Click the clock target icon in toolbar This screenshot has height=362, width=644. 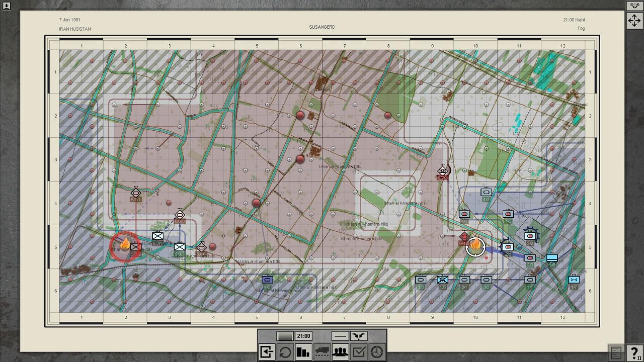click(377, 352)
